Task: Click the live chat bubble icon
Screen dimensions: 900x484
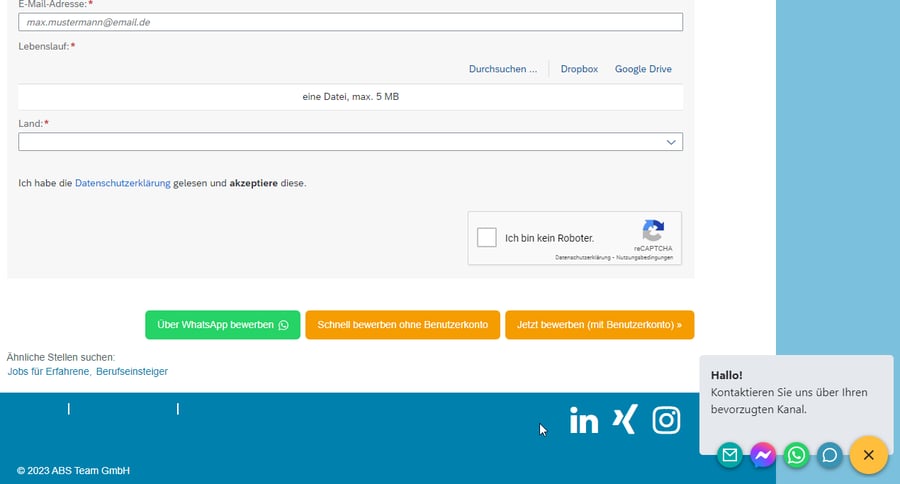Action: tap(829, 456)
